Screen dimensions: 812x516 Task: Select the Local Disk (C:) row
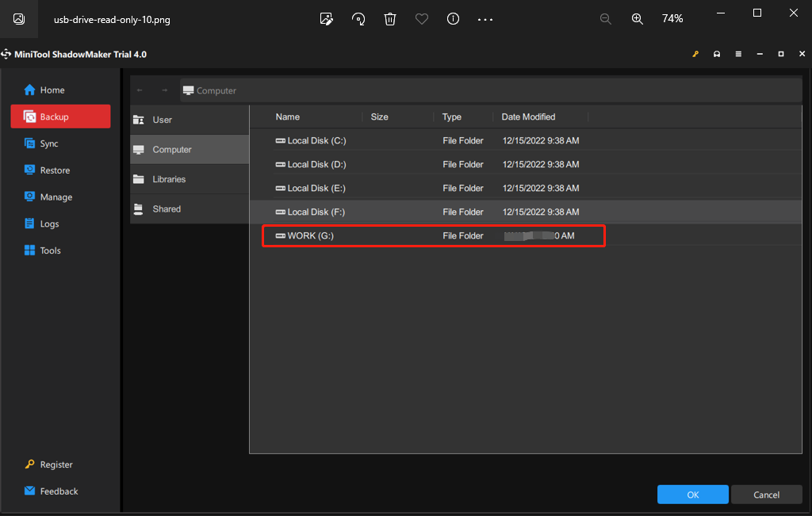click(x=526, y=141)
